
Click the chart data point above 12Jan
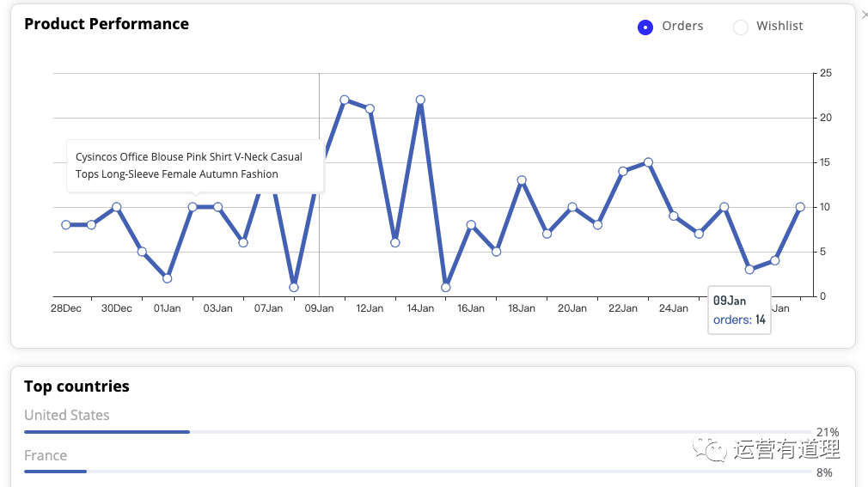coord(370,108)
